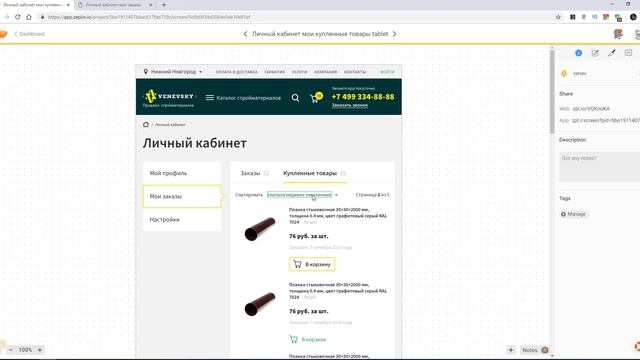
Task: Go to the previous screen with left chevron
Action: click(245, 34)
